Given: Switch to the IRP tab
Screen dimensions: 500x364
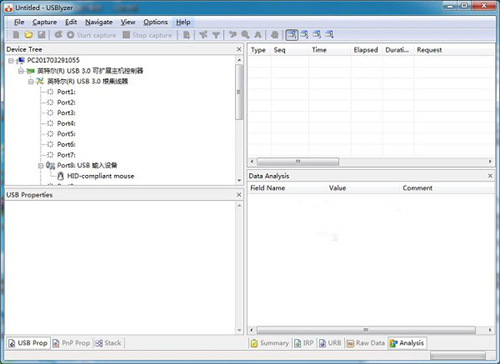Looking at the screenshot, I should 304,343.
